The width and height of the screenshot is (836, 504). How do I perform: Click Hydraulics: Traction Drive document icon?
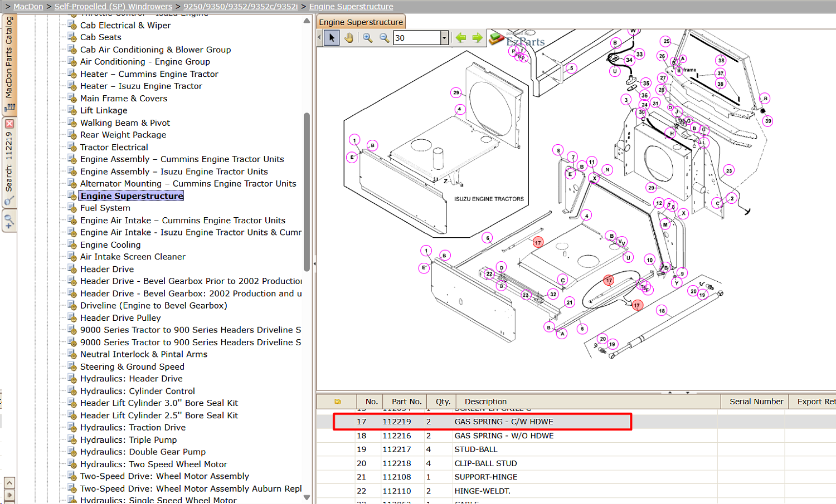click(72, 427)
